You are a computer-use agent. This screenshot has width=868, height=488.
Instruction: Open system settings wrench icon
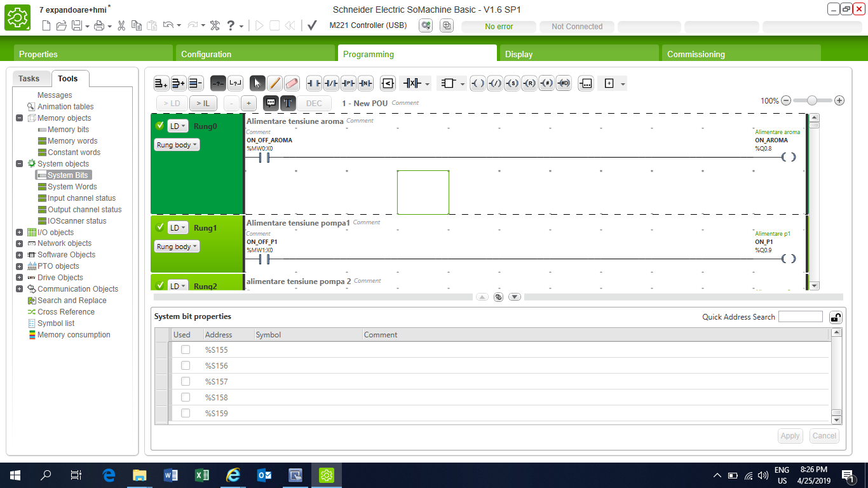coord(215,26)
